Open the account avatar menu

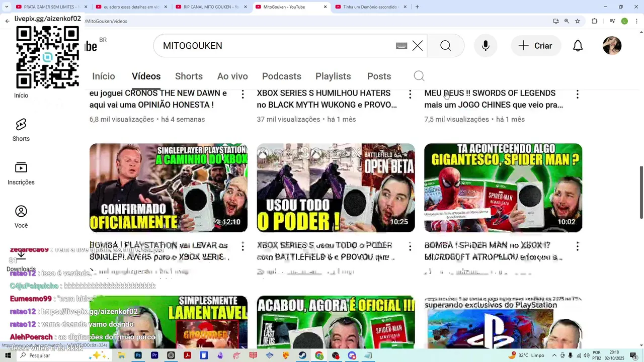click(612, 46)
